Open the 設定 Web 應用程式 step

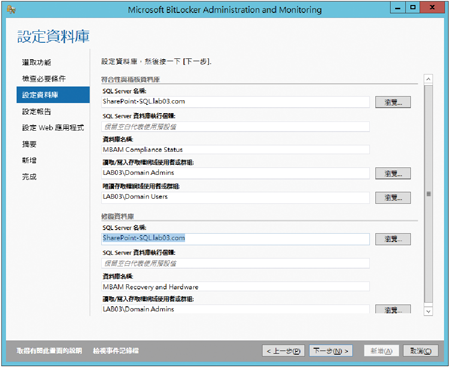(53, 128)
